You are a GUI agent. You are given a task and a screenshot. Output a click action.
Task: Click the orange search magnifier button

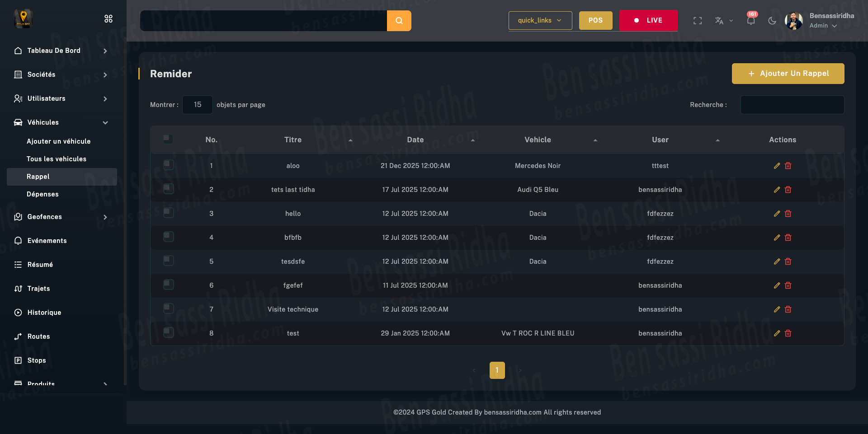399,21
